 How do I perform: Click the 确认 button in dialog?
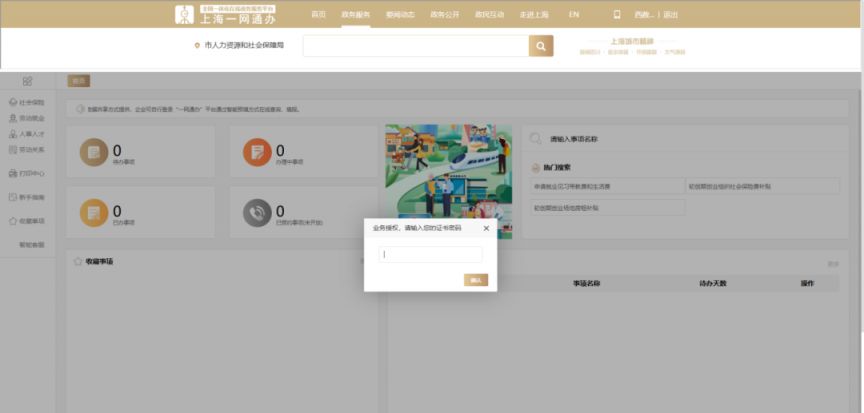(x=476, y=280)
